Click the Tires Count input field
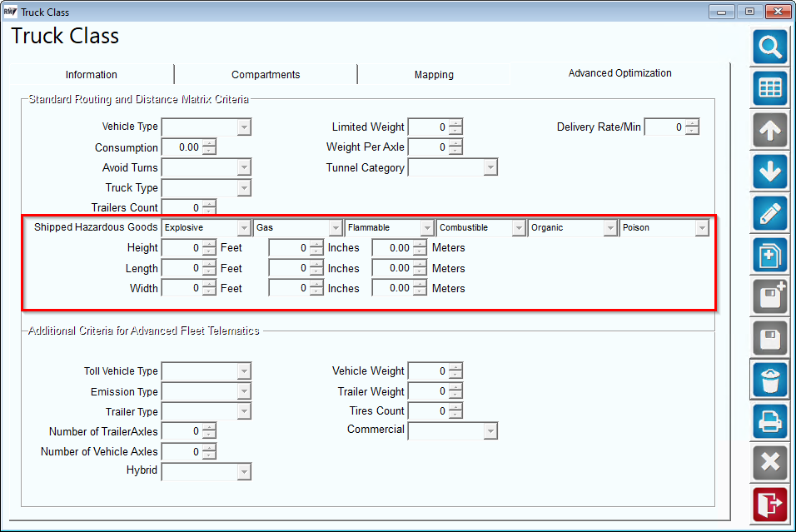This screenshot has width=796, height=532. [429, 411]
